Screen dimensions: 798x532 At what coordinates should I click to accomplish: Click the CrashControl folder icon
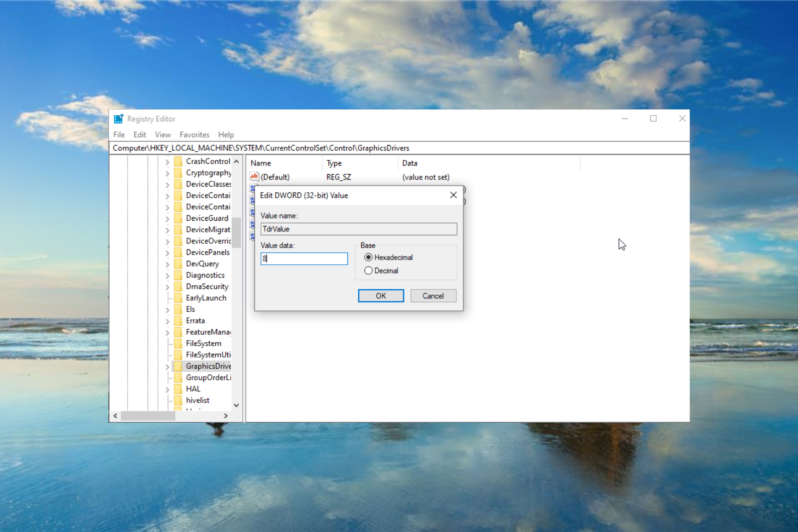pyautogui.click(x=178, y=161)
